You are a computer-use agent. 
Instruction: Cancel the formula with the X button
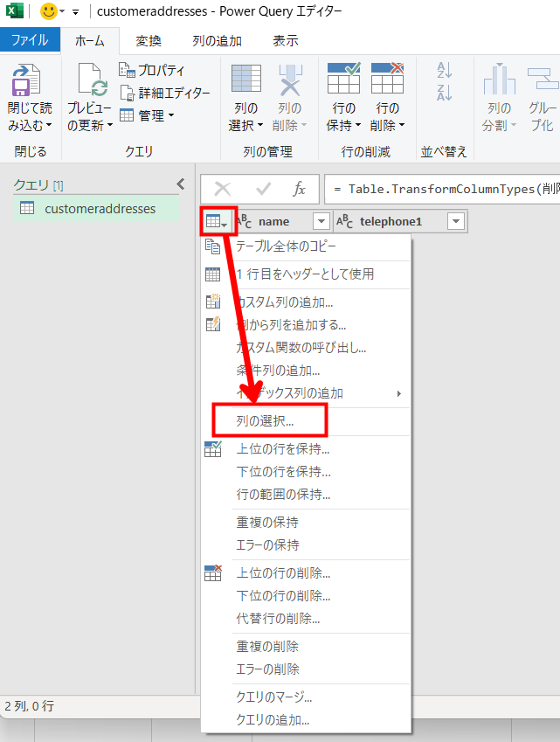[222, 190]
